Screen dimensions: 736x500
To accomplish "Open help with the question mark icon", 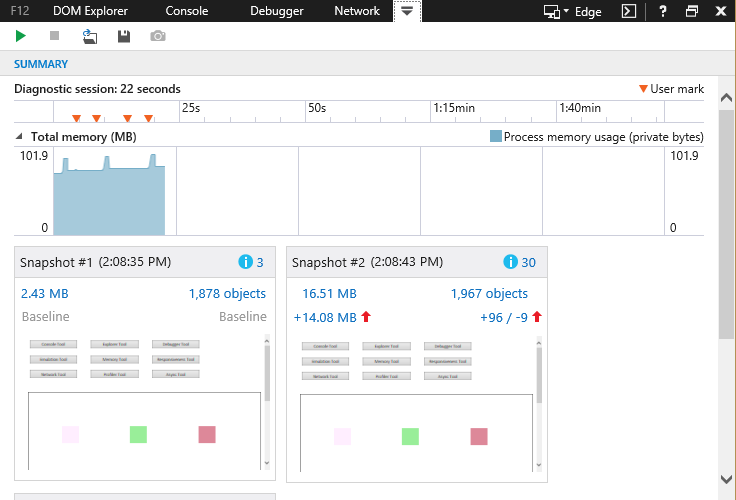I will tap(663, 11).
